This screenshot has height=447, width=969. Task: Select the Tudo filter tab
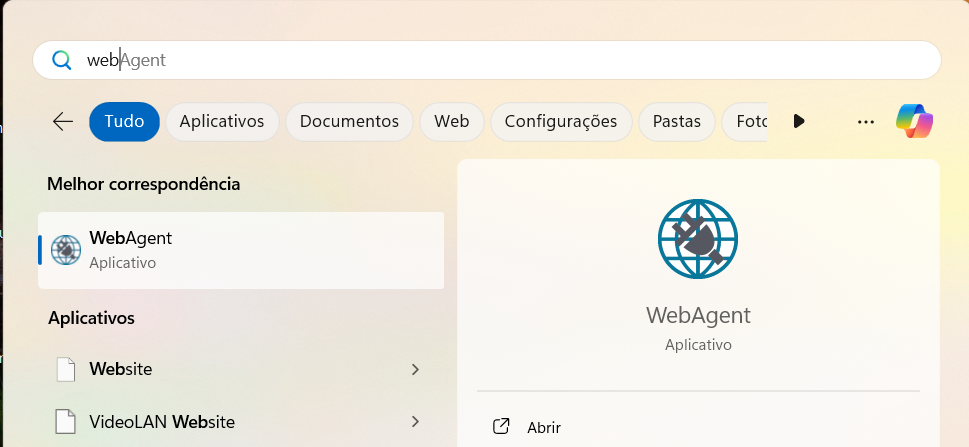(124, 122)
